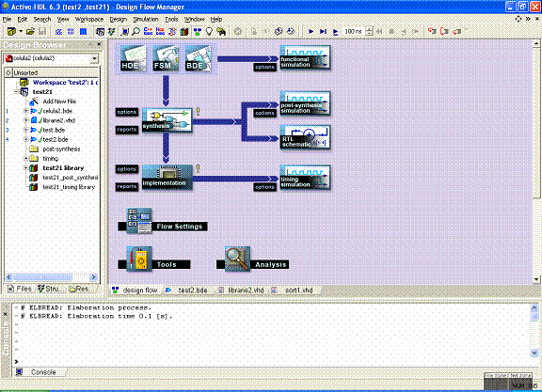
Task: Launch functional simulation
Action: pyautogui.click(x=305, y=57)
